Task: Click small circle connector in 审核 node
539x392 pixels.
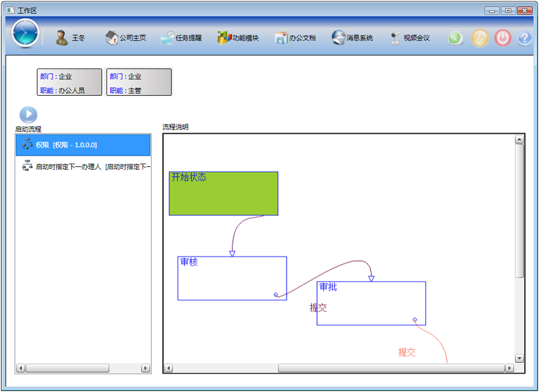Action: 276,295
